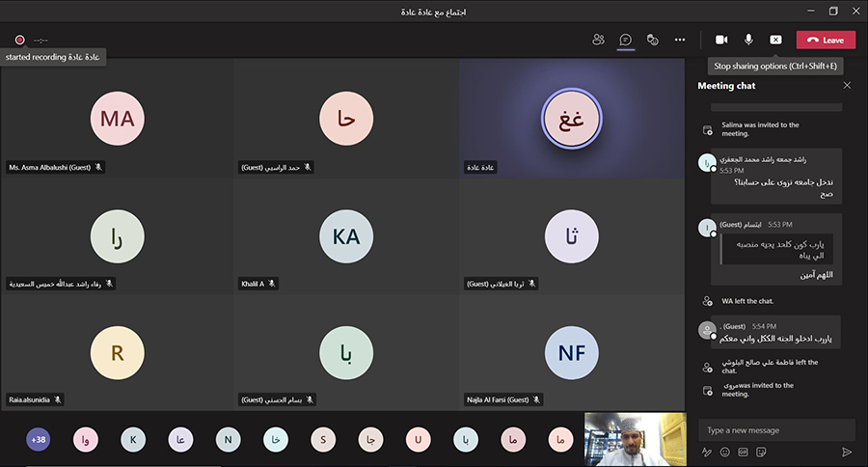Select the large با avatar tile
868x467 pixels.
tap(346, 353)
